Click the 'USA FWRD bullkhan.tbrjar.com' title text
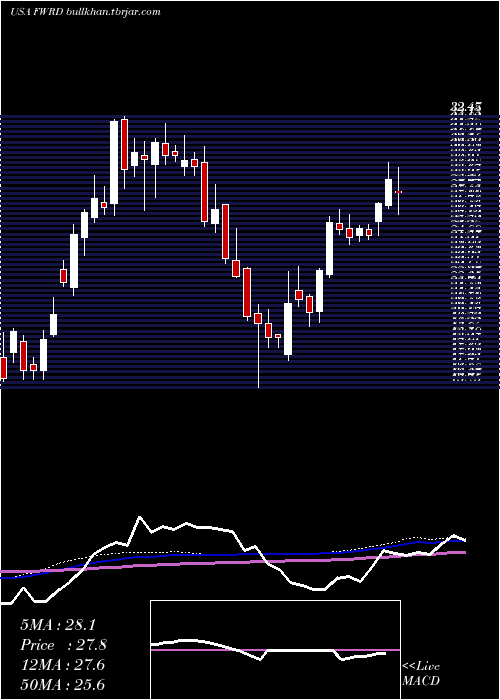This screenshot has width=500, height=700. tap(85, 12)
